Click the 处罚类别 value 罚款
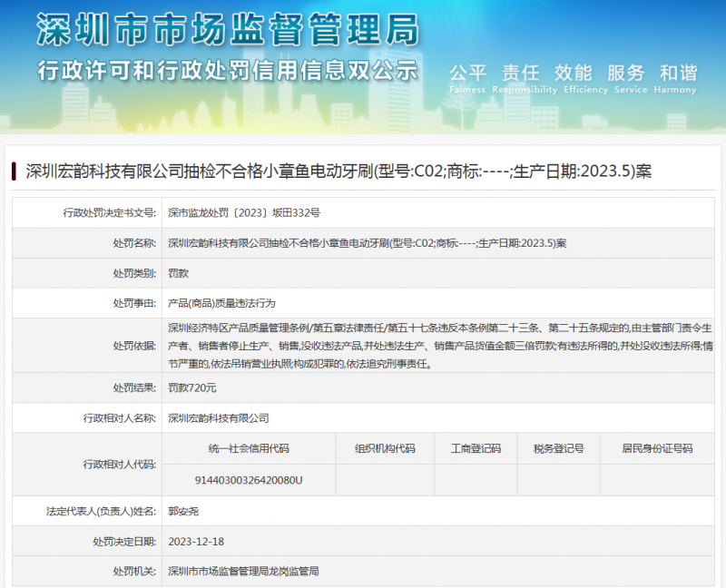Viewport: 726px width, 588px height. 178,272
